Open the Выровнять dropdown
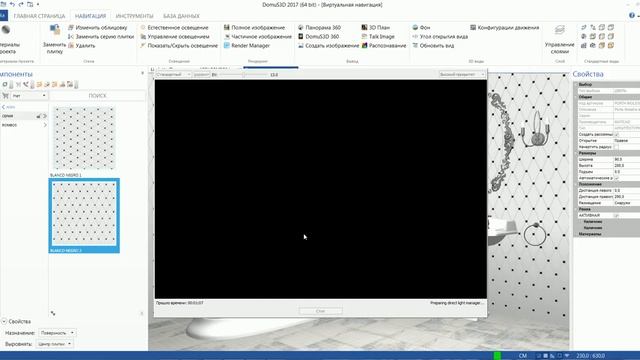The height and width of the screenshot is (360, 640). click(55, 344)
